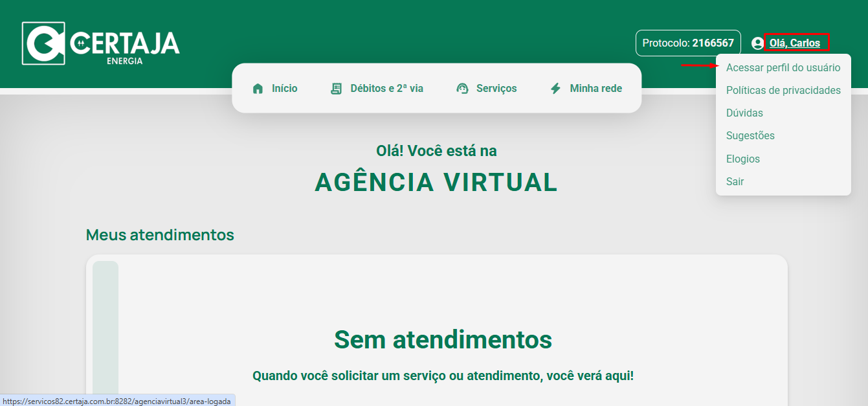Screen dimensions: 868x406
Task: Select Minha rede in navigation
Action: 595,89
